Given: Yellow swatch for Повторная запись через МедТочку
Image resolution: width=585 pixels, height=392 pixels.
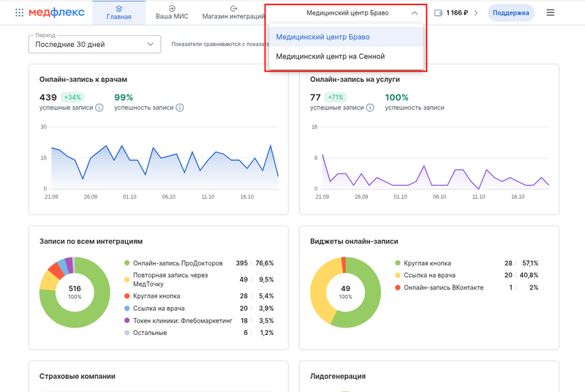Looking at the screenshot, I should [x=127, y=279].
